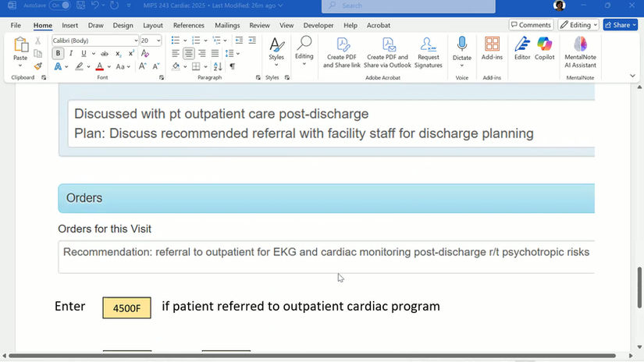Switch to the Insert tab
Viewport: 644px width, 362px height.
pos(69,25)
